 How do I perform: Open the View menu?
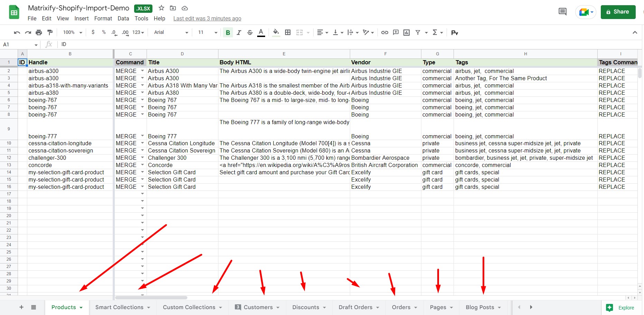pyautogui.click(x=63, y=19)
